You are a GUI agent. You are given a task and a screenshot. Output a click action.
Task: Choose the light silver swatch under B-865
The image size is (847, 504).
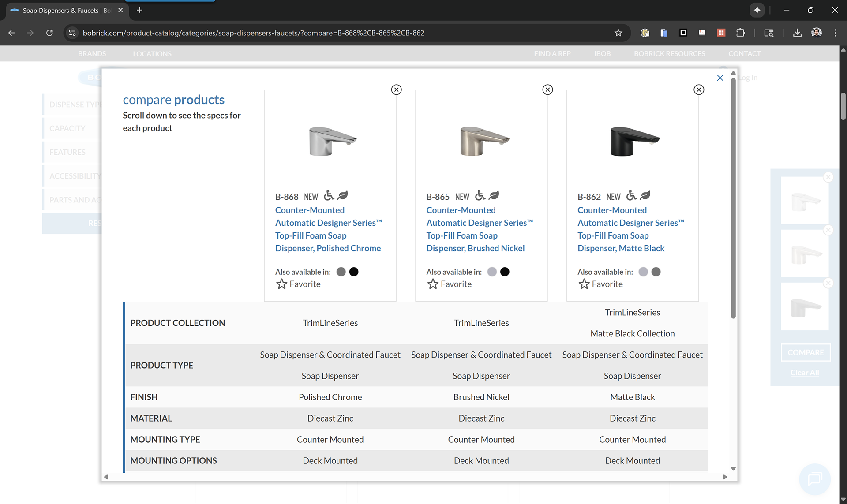[492, 272]
